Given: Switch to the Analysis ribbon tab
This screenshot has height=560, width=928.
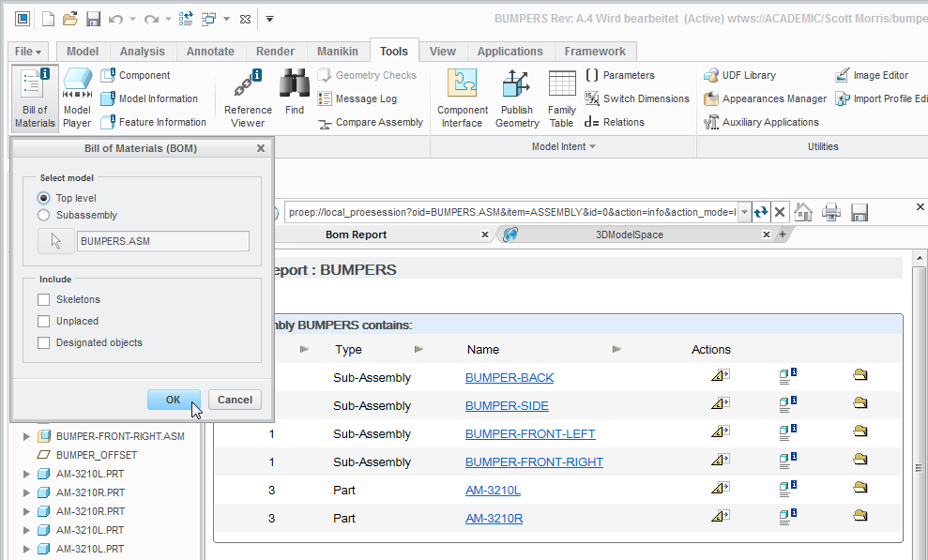Looking at the screenshot, I should pyautogui.click(x=142, y=52).
